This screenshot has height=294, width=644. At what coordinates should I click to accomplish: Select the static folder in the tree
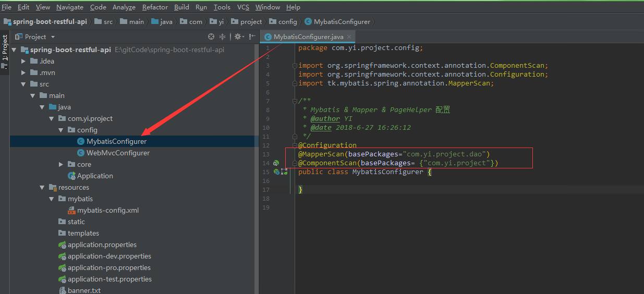point(76,222)
